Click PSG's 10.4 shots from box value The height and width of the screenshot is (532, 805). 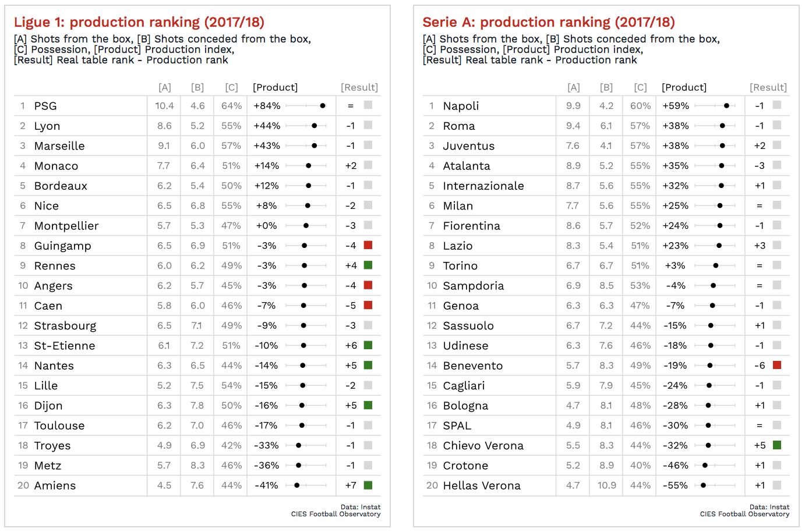point(164,106)
